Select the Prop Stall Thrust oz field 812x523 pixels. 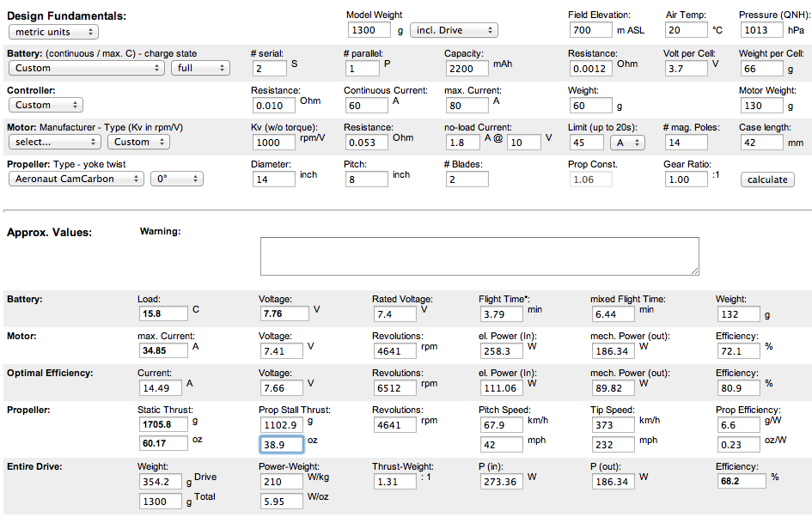(x=281, y=444)
